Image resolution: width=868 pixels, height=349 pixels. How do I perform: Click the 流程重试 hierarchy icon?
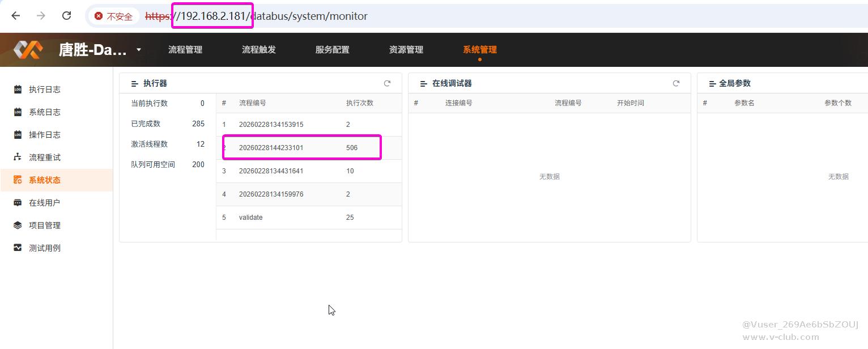pyautogui.click(x=18, y=158)
